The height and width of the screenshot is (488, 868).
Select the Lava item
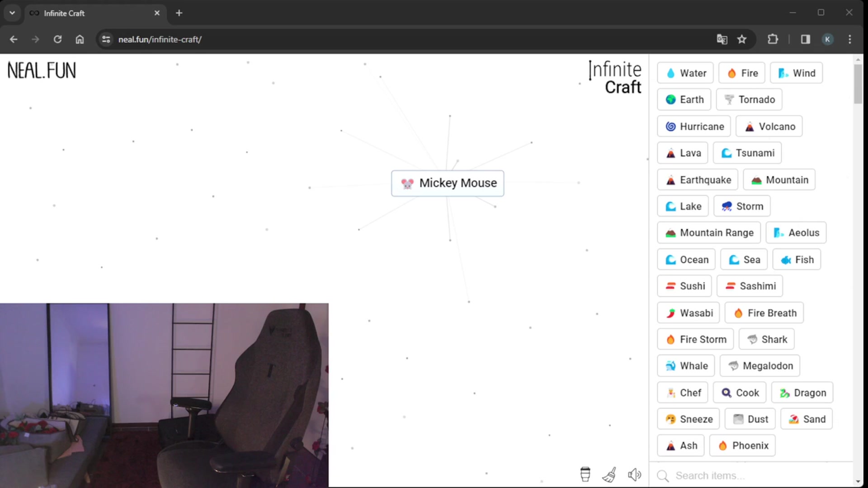(683, 153)
